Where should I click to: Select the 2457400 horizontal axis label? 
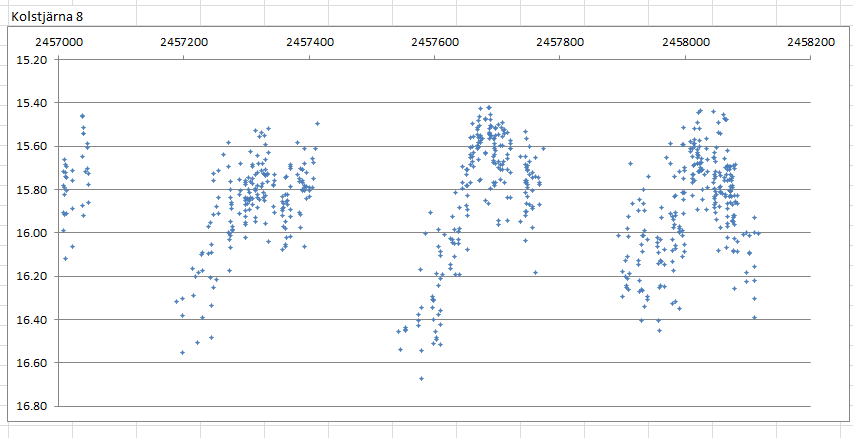(309, 43)
